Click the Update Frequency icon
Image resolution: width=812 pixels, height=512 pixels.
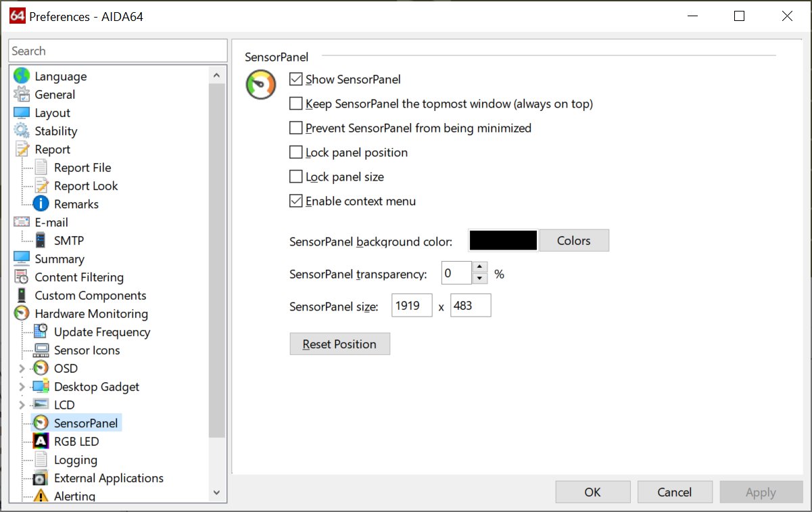(41, 332)
